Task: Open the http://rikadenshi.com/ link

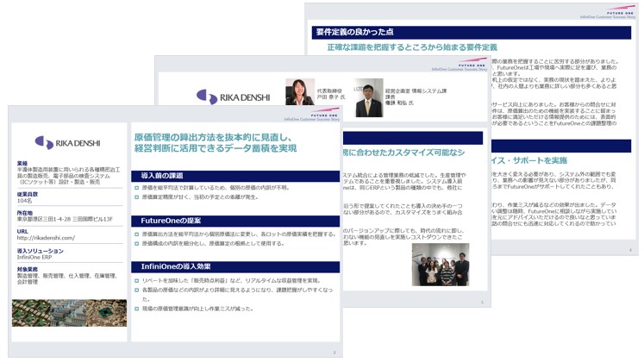Action: [x=46, y=238]
